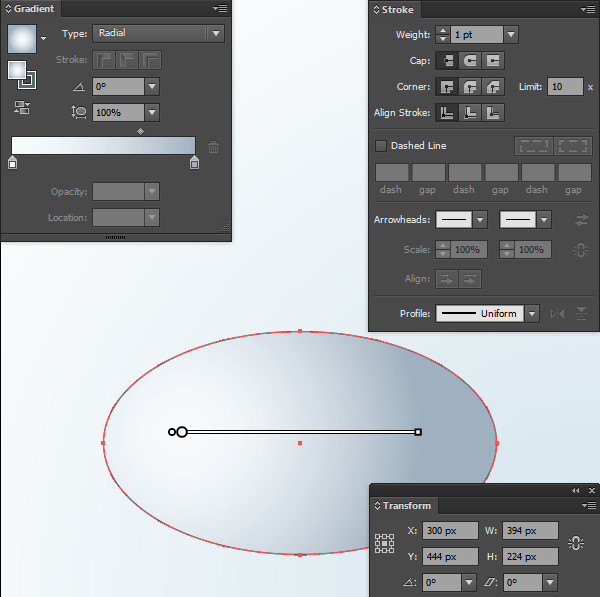Preserve exact dash and gap lengths icon
Image resolution: width=600 pixels, height=597 pixels.
tap(534, 146)
